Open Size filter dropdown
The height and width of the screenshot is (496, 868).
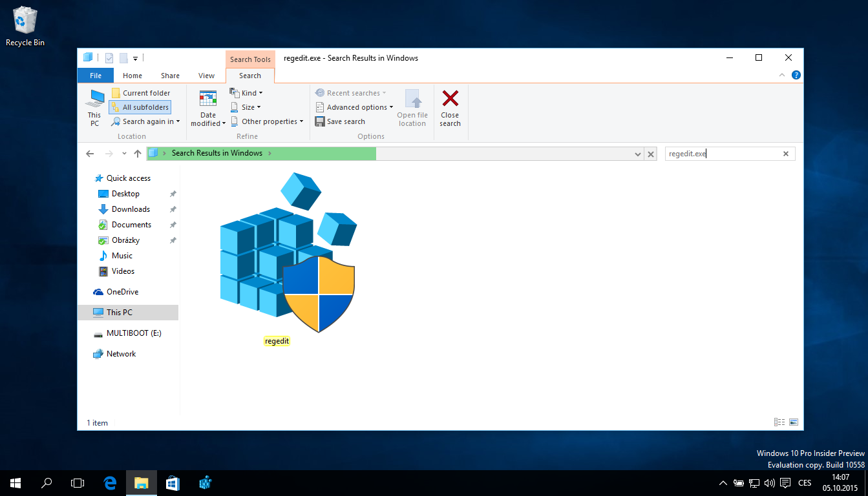coord(246,107)
